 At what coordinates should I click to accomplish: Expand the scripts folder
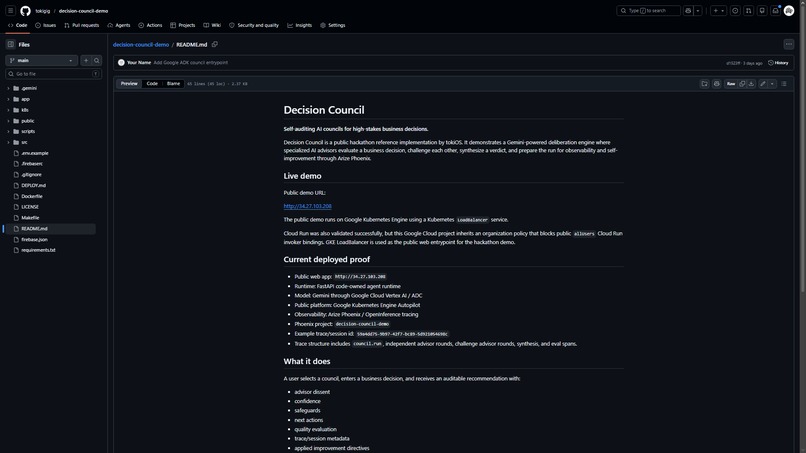point(8,132)
